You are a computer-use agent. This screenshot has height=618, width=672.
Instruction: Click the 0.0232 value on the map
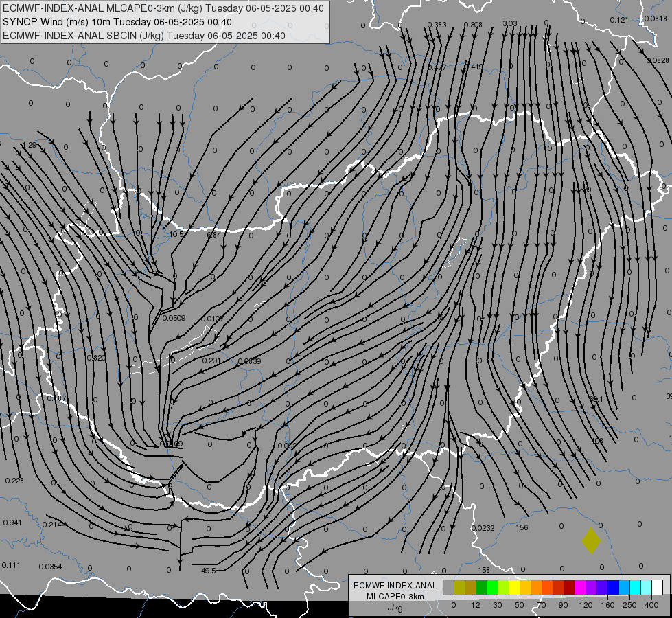point(483,528)
